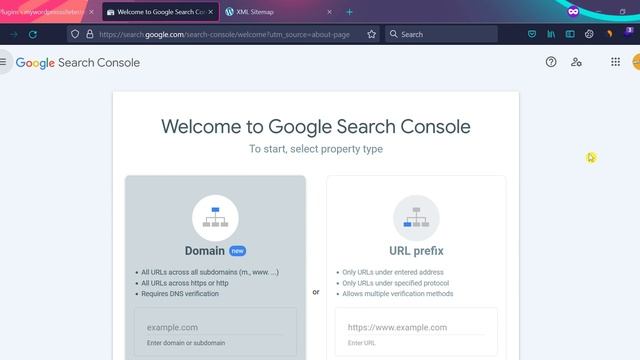Click 'Enter domain or subdomain' hint text
Screen dimensions: 640x360
(186, 343)
